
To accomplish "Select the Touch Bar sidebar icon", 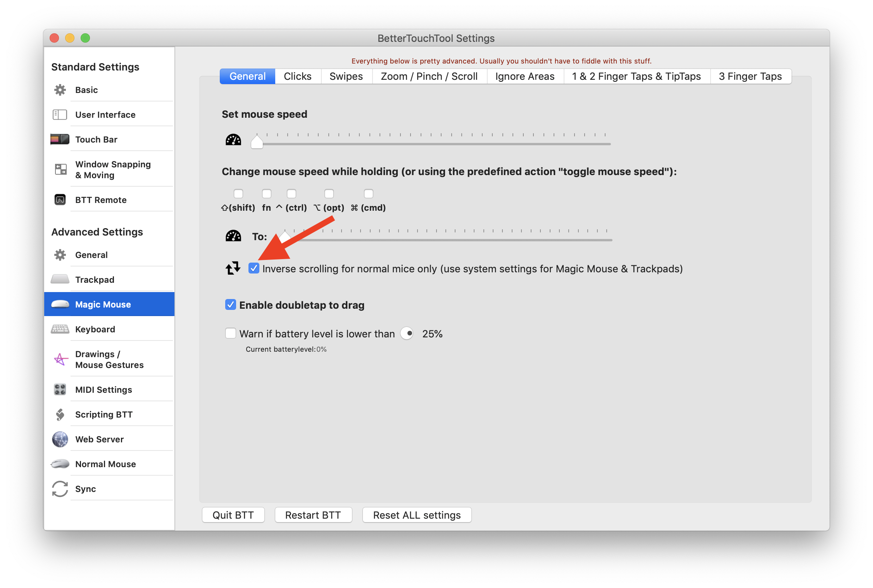I will click(x=60, y=139).
